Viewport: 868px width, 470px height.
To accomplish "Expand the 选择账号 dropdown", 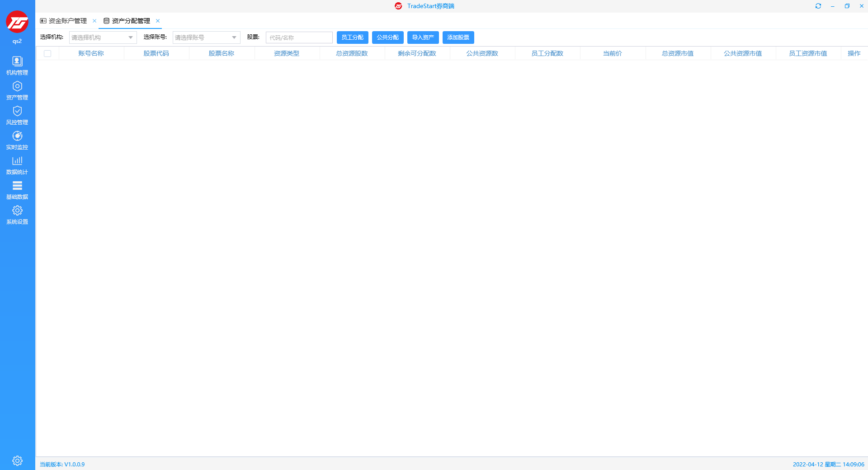I will [206, 38].
